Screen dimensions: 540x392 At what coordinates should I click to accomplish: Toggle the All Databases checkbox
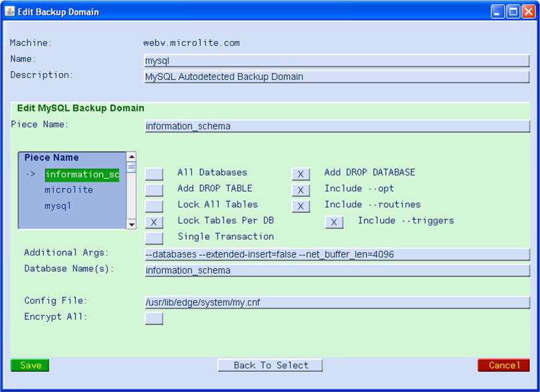coord(154,174)
